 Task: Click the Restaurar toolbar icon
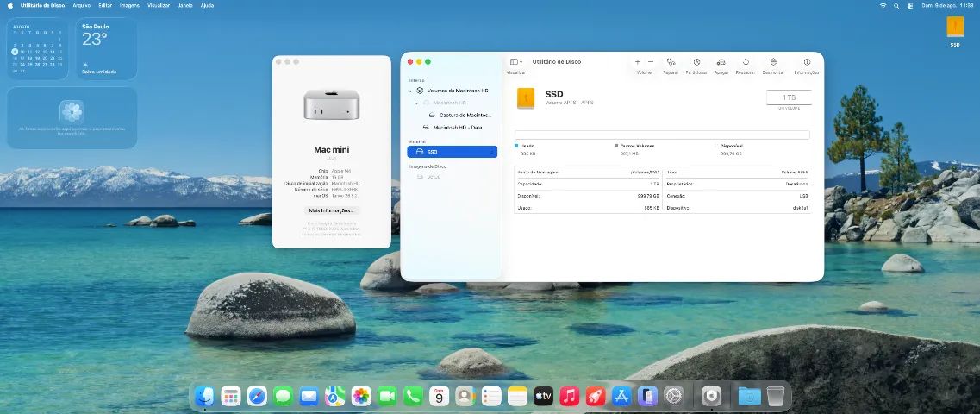point(746,62)
